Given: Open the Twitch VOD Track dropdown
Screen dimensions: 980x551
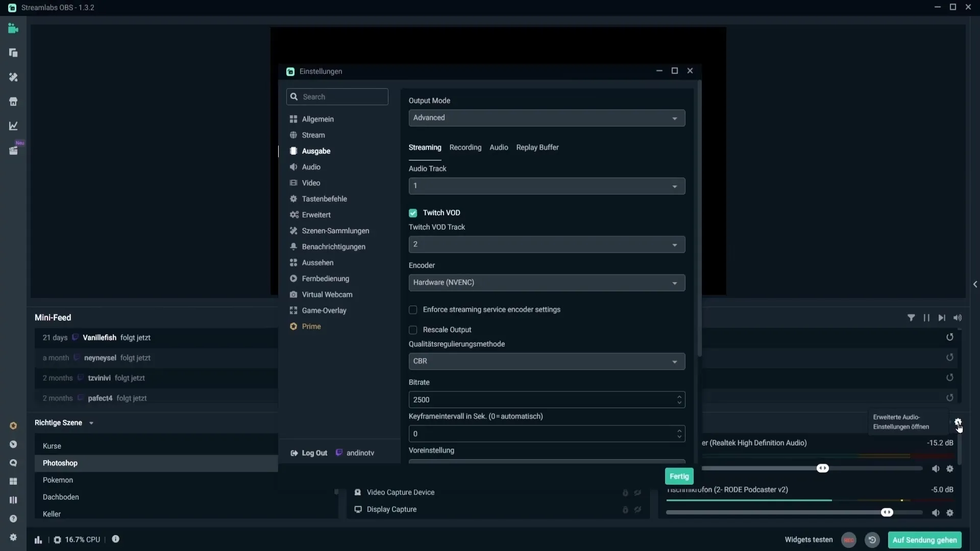Looking at the screenshot, I should [x=547, y=245].
